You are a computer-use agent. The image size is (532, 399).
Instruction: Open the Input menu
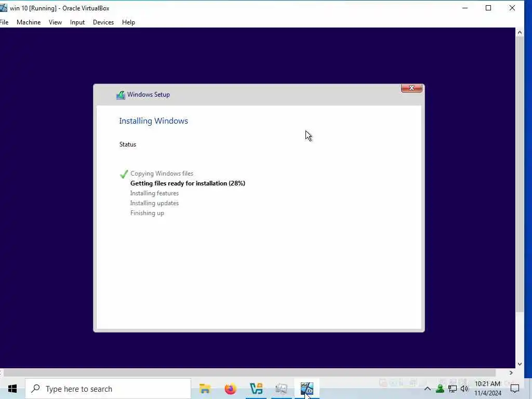[x=77, y=22]
